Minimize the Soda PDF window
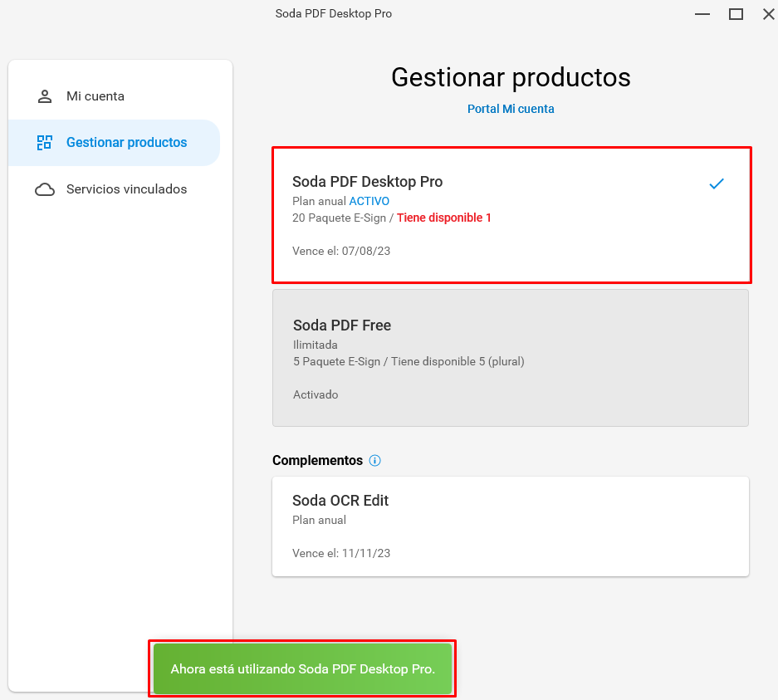This screenshot has width=778, height=700. tap(702, 14)
